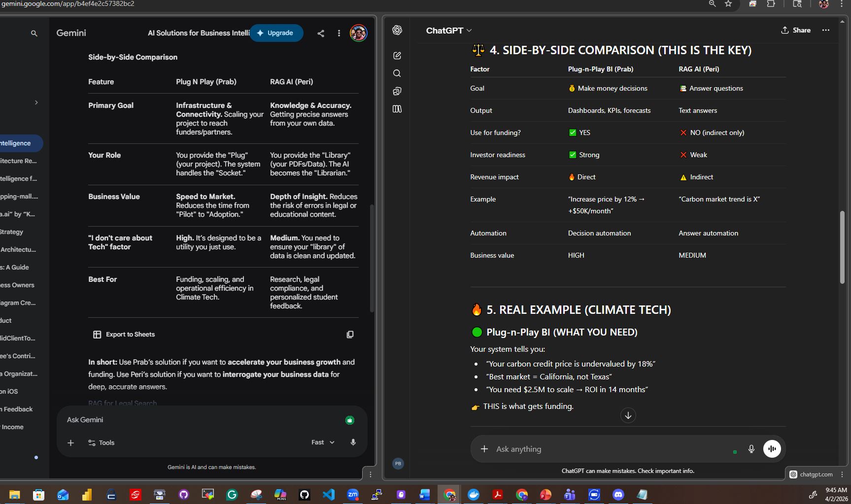The width and height of the screenshot is (851, 504).
Task: Expand the ChatGPT model selector chevron
Action: click(470, 30)
